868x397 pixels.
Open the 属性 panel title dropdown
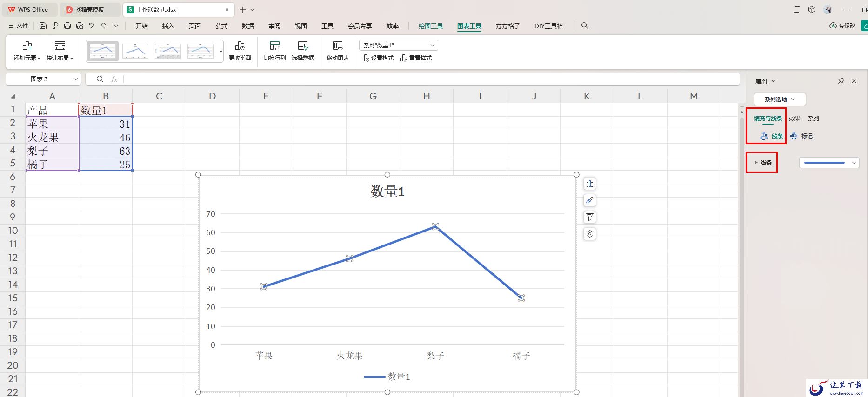coord(765,81)
